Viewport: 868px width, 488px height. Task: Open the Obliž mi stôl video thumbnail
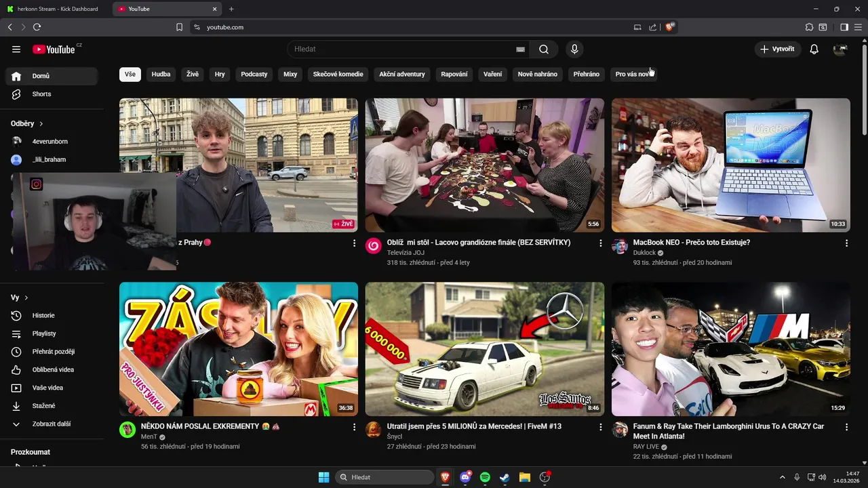pyautogui.click(x=485, y=165)
